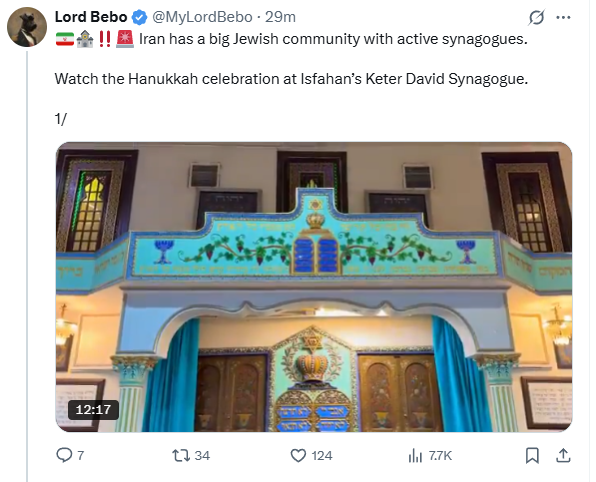Click the 12:17 video duration badge

(93, 410)
